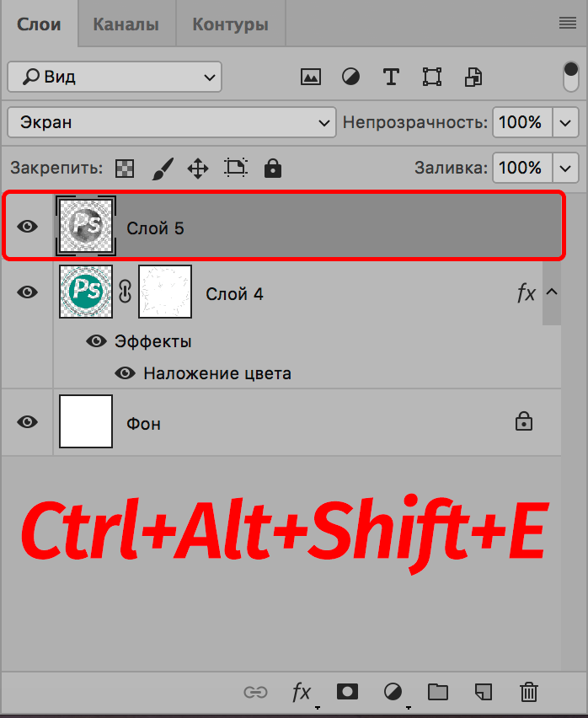Filter by shape layers icon
Viewport: 588px width, 718px height.
click(x=432, y=77)
